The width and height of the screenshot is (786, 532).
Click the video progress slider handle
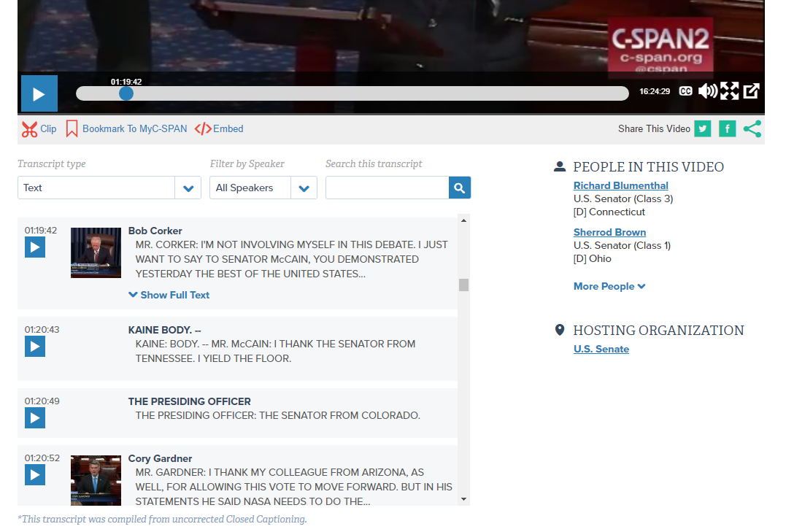click(x=126, y=93)
